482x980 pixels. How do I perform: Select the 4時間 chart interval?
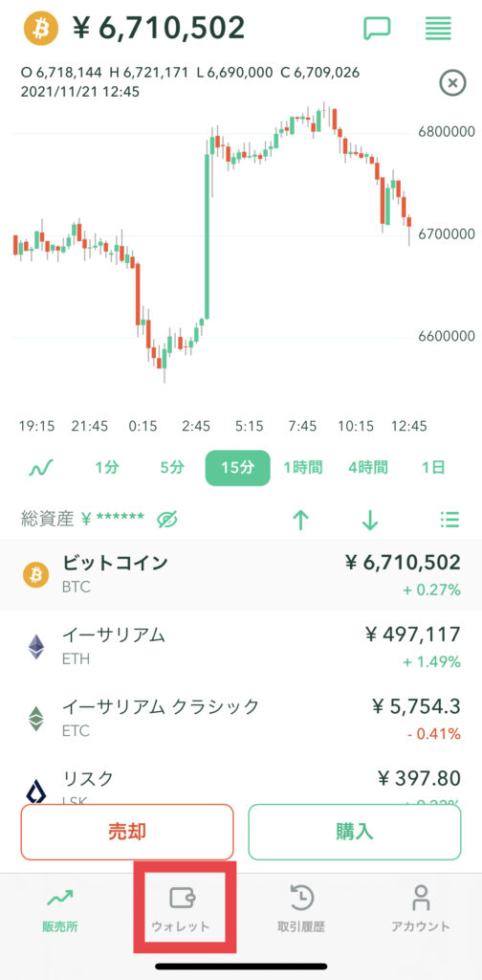(x=368, y=467)
